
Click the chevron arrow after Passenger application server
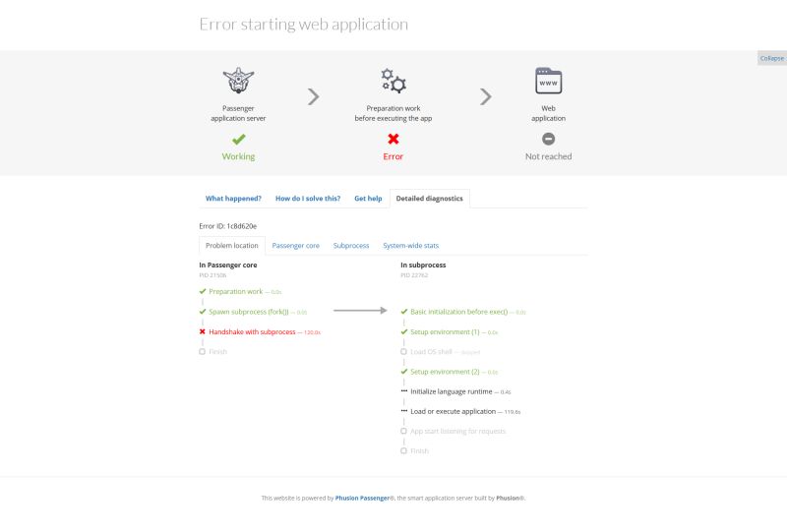pyautogui.click(x=313, y=97)
